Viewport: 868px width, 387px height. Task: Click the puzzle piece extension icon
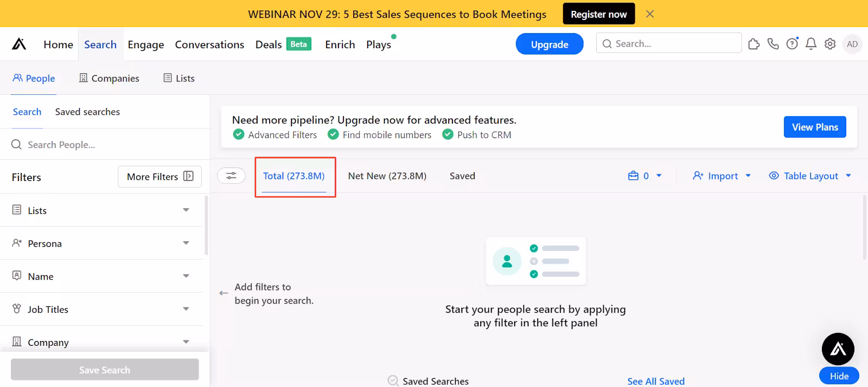[754, 44]
